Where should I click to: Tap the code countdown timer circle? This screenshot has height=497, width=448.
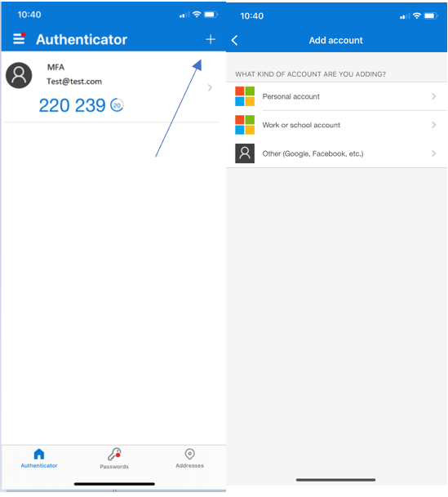click(117, 105)
